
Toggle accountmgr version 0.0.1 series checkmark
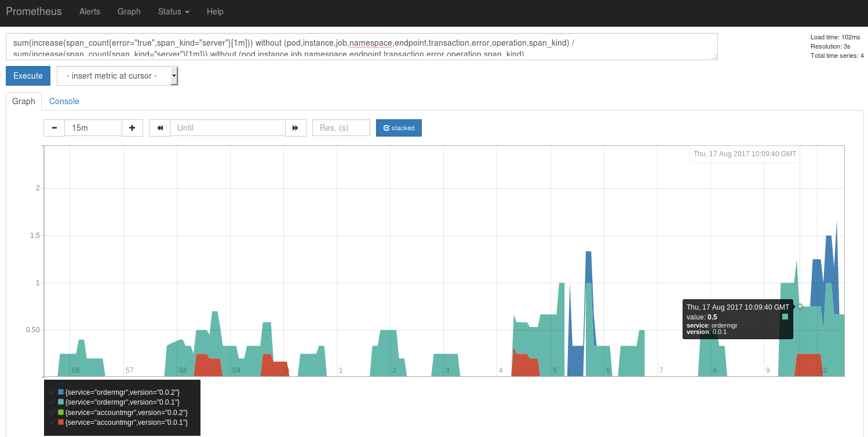53,423
